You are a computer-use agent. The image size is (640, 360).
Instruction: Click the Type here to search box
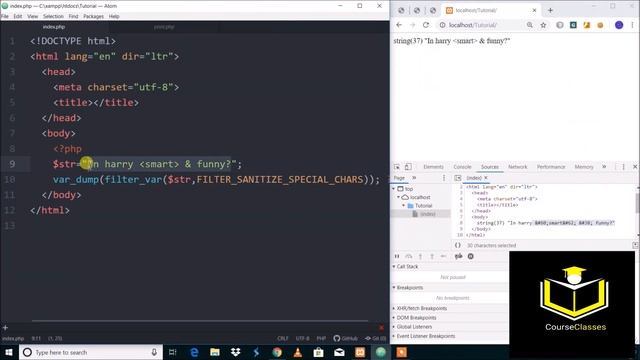[91, 352]
